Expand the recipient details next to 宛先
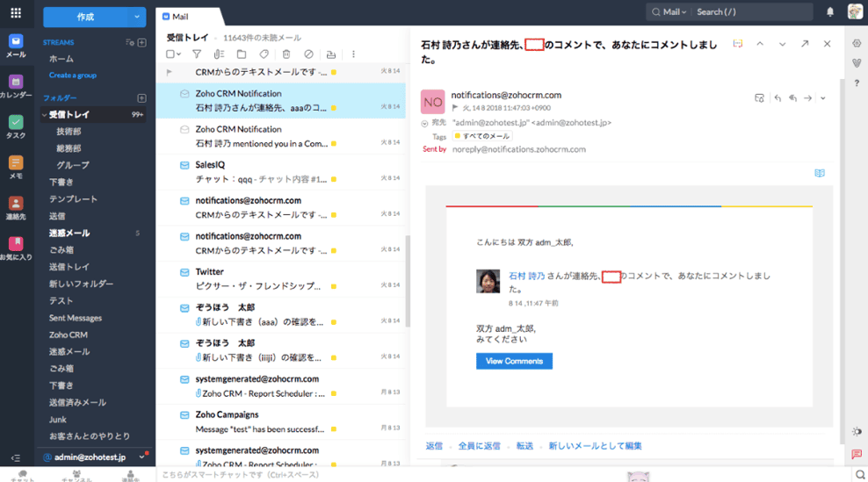 (424, 123)
